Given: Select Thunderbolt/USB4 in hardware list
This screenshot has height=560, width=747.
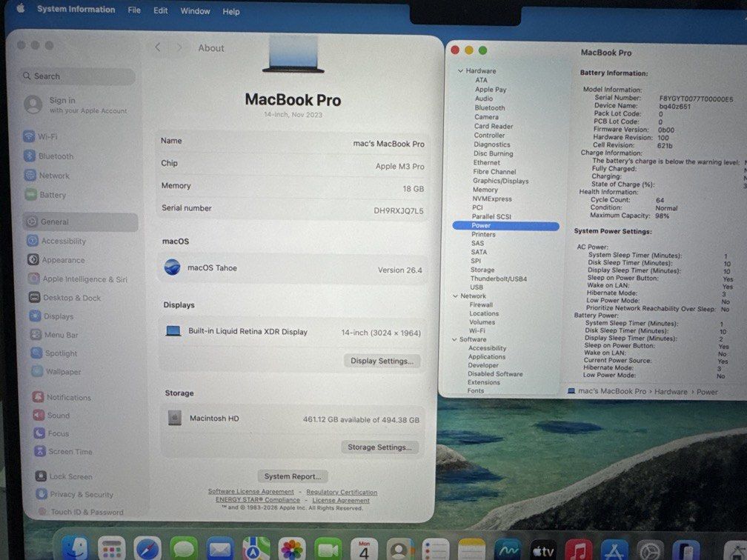Looking at the screenshot, I should point(499,279).
